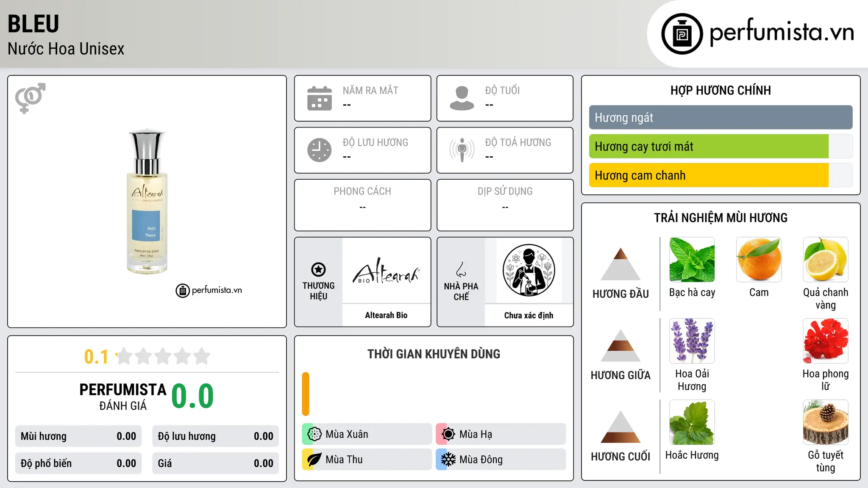The width and height of the screenshot is (868, 488).
Task: Click the ĐỘ TUỔI label
Action: 502,90
